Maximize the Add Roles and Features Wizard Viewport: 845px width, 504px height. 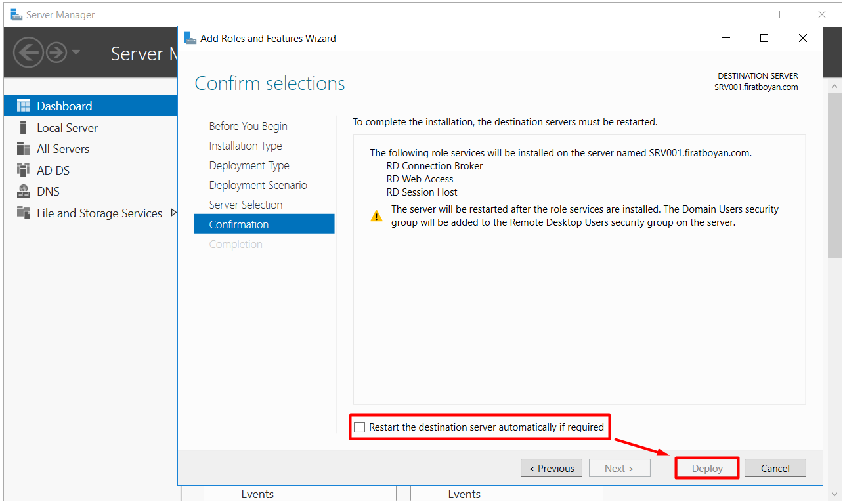point(764,38)
